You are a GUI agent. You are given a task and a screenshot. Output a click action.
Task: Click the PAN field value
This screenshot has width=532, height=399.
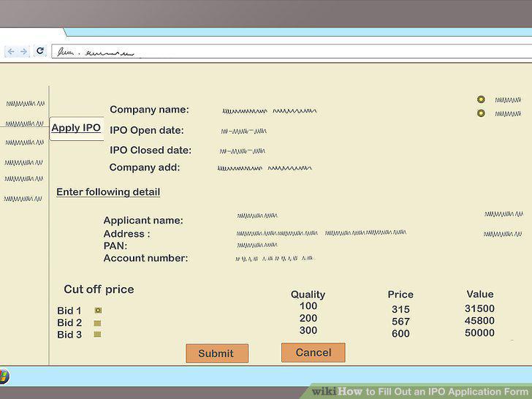tap(257, 245)
